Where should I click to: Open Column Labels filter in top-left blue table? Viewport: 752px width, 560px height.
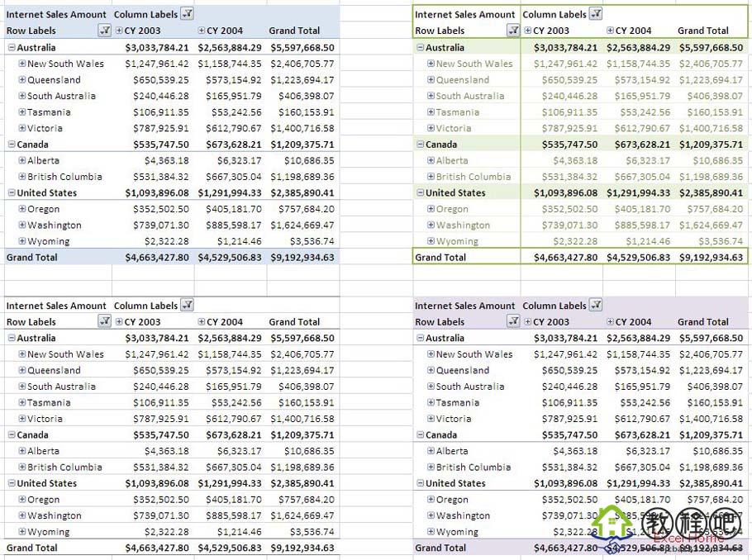click(187, 14)
